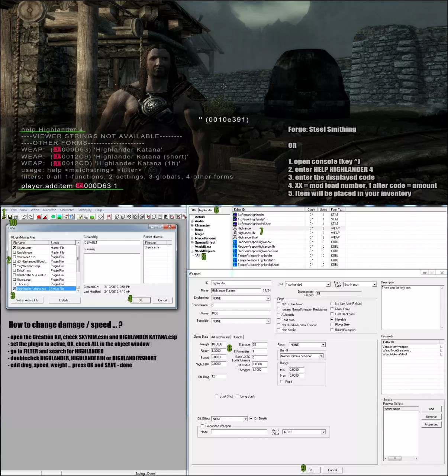
Task: Open the Preferences toolbar icon
Action: click(16, 217)
